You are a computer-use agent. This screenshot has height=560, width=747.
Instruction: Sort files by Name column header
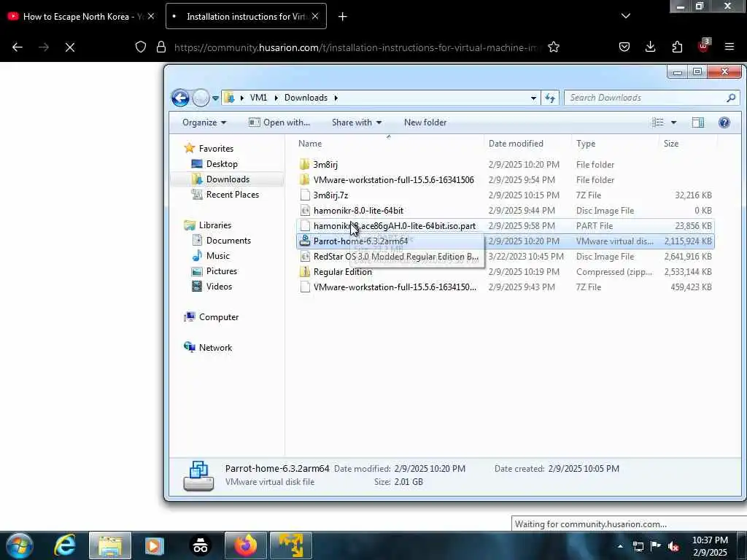pyautogui.click(x=310, y=144)
